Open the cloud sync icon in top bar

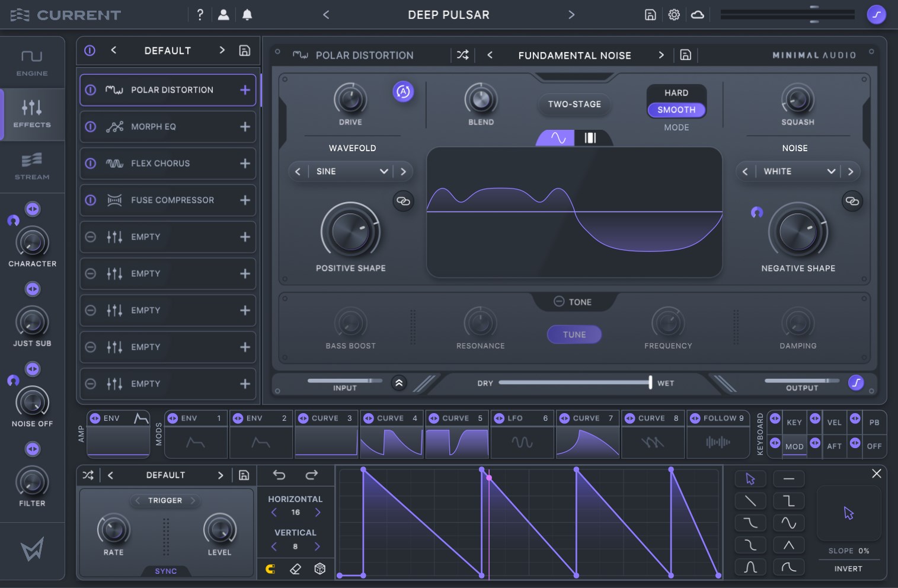[698, 15]
